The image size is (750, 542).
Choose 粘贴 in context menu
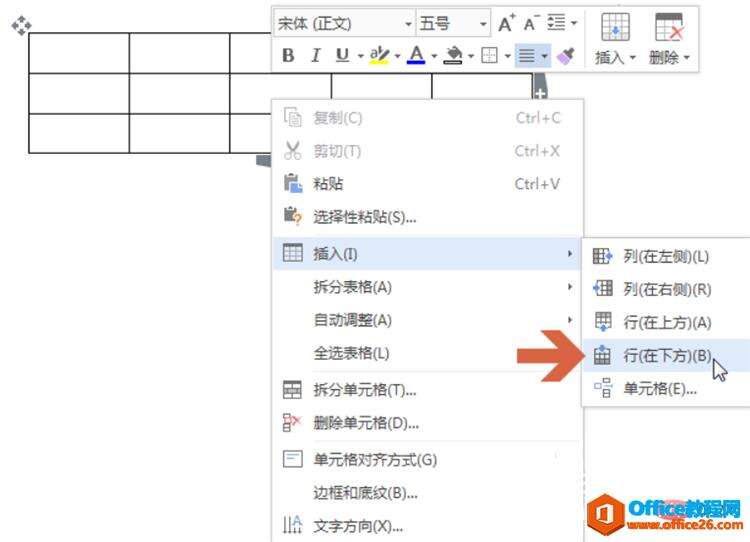(428, 184)
